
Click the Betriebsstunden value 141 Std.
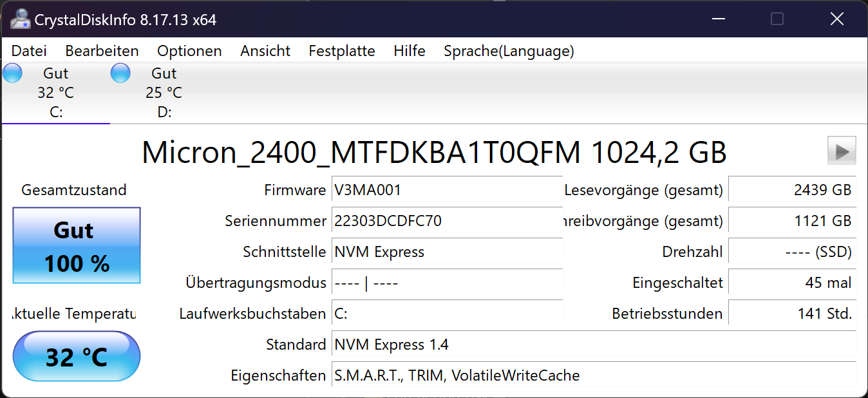tap(792, 314)
